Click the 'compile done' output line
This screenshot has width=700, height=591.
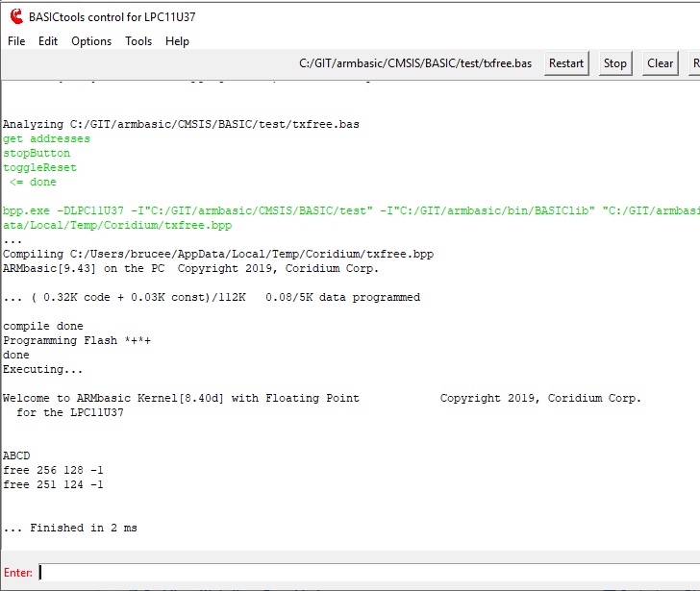pos(43,327)
